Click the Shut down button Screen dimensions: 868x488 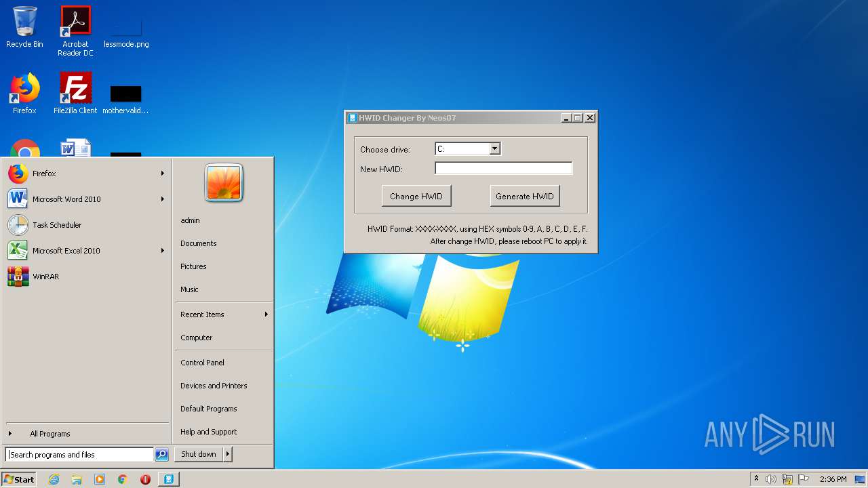pos(199,454)
